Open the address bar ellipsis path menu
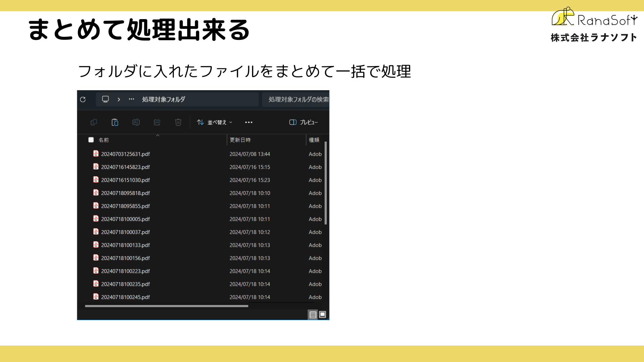The image size is (644, 362). click(x=131, y=99)
